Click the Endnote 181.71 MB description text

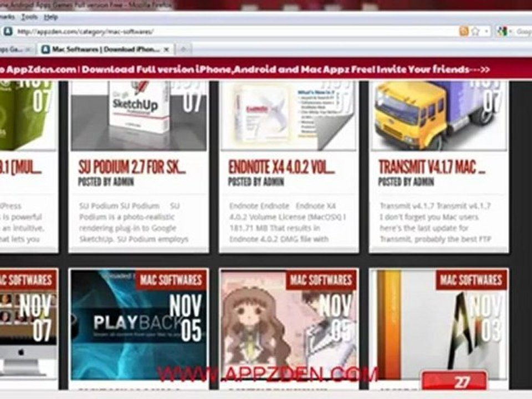(288, 222)
